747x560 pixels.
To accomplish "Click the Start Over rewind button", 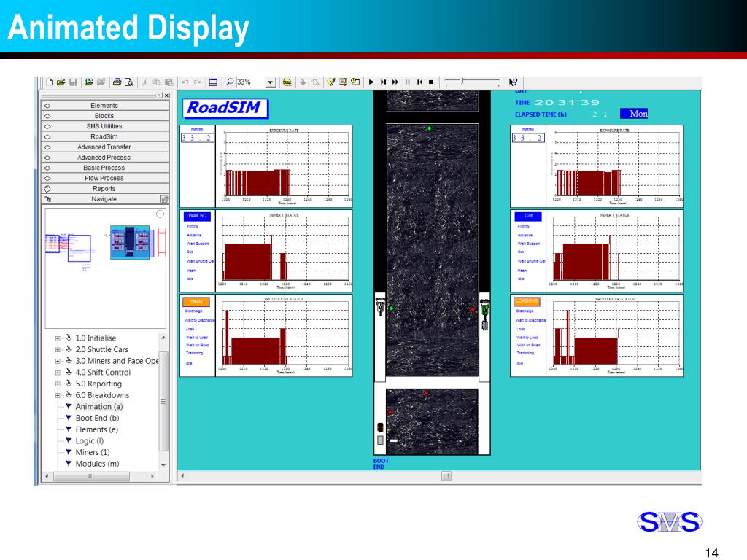I will tap(419, 82).
